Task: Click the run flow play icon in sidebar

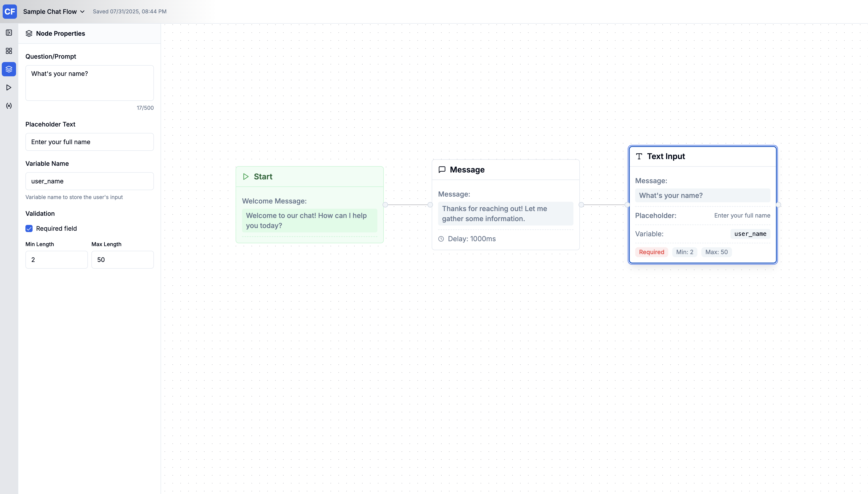Action: (8, 87)
